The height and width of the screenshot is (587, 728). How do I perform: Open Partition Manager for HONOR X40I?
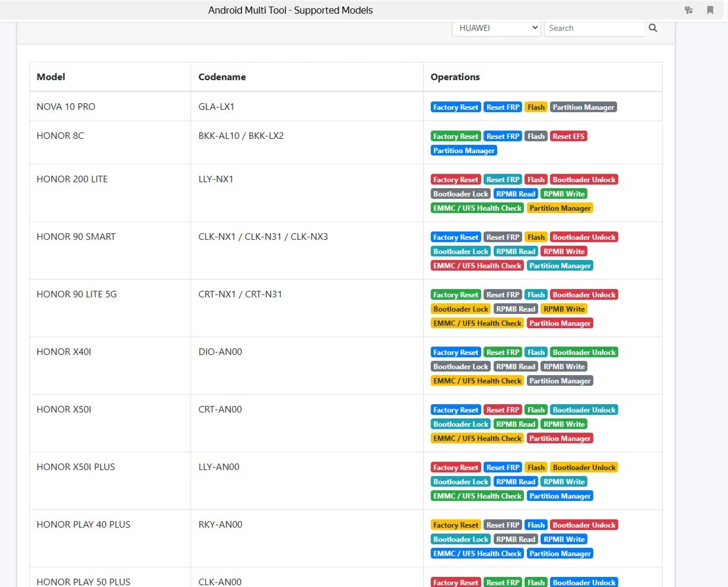coord(560,381)
